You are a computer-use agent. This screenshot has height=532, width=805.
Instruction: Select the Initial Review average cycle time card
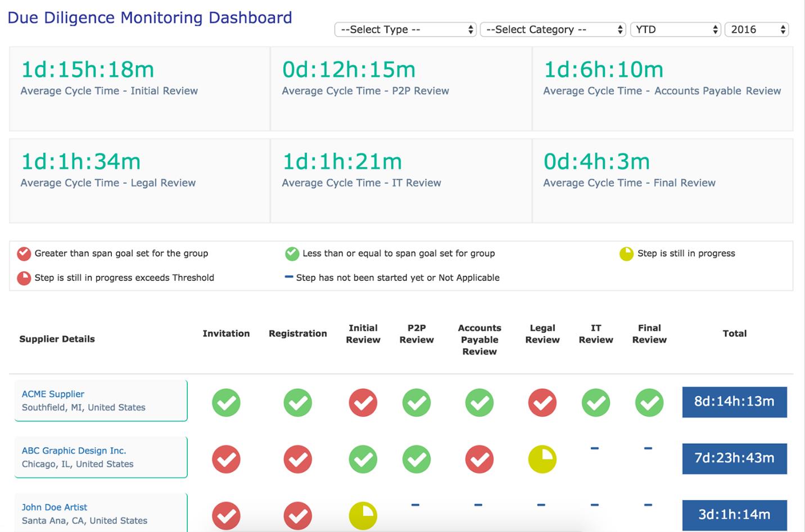(x=139, y=89)
